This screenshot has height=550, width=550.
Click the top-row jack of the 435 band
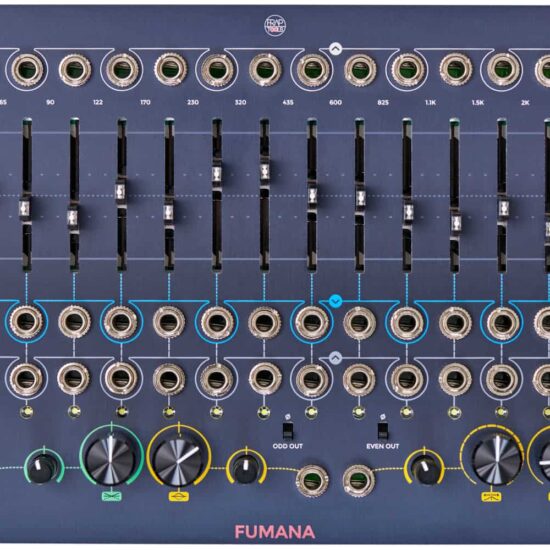(312, 69)
